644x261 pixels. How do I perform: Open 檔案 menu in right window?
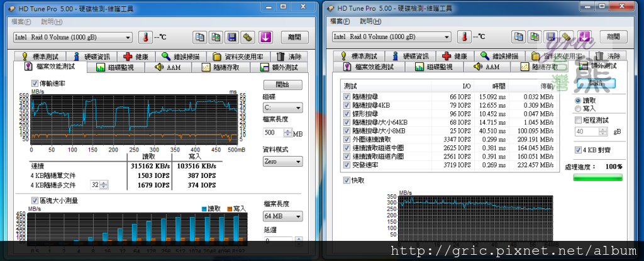click(340, 21)
